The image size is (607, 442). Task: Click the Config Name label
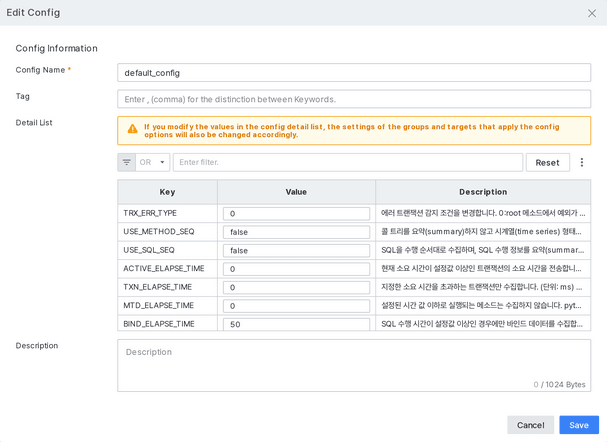pos(40,70)
